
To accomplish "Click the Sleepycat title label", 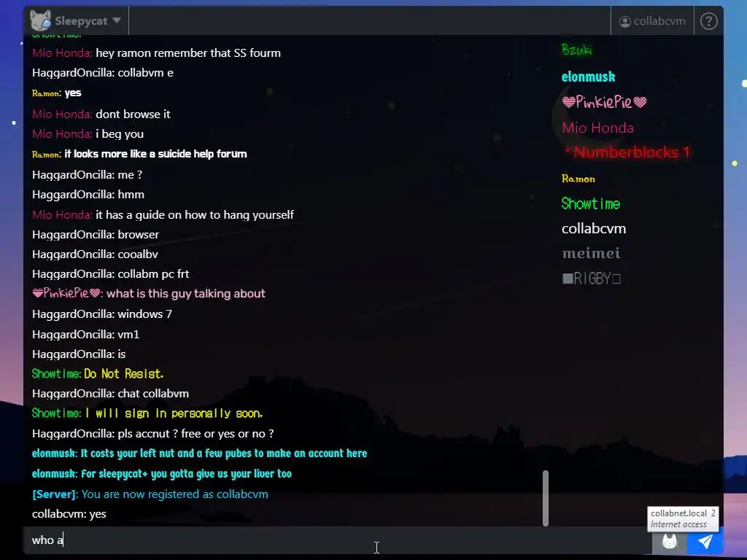I will 81,21.
